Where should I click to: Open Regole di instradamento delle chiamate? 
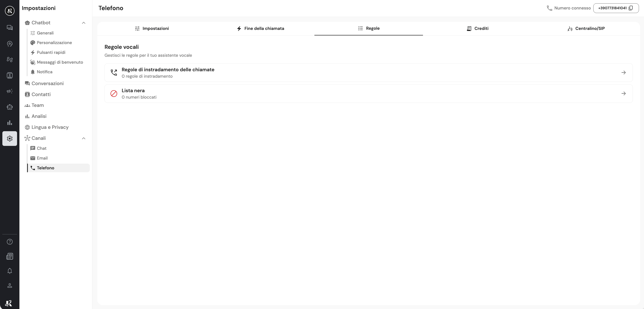[x=368, y=72]
